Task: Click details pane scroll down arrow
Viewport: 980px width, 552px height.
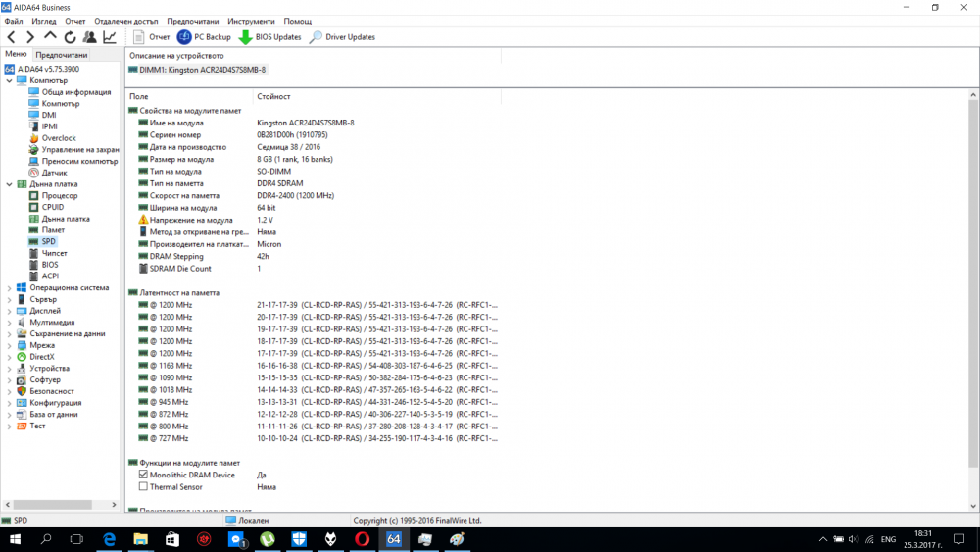Action: click(973, 506)
